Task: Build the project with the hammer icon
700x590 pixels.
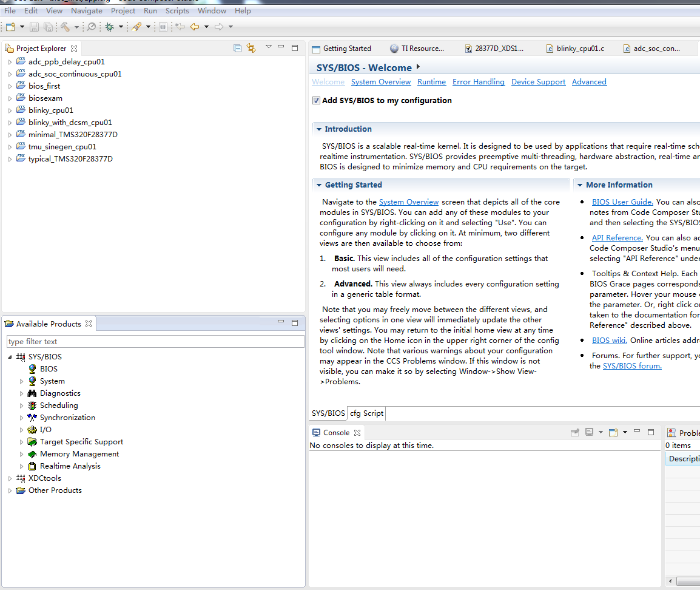Action: (65, 27)
